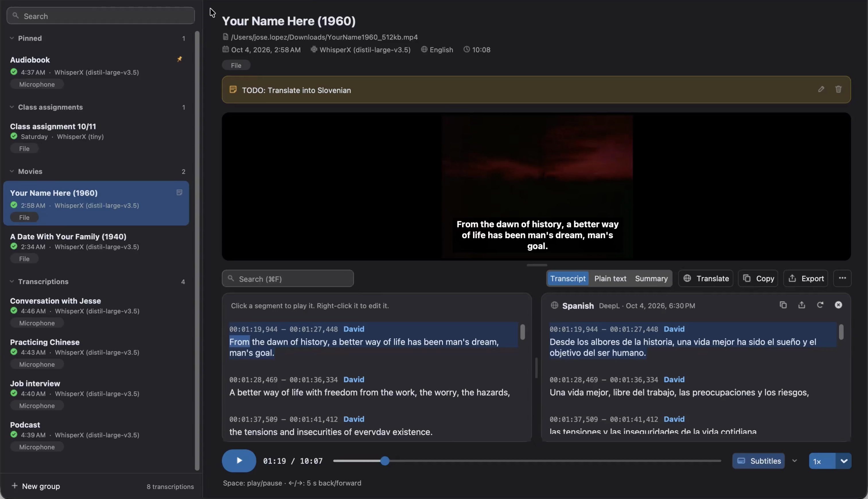The image size is (868, 499).
Task: Click the globe icon next to English
Action: 424,49
